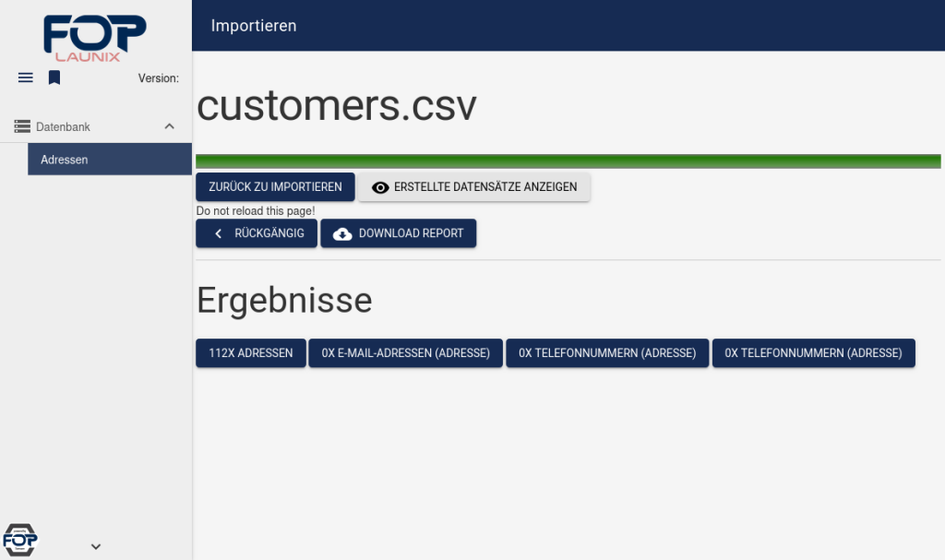
Task: Click the first 0x Telefonnummern (Adresse) button
Action: click(x=607, y=352)
